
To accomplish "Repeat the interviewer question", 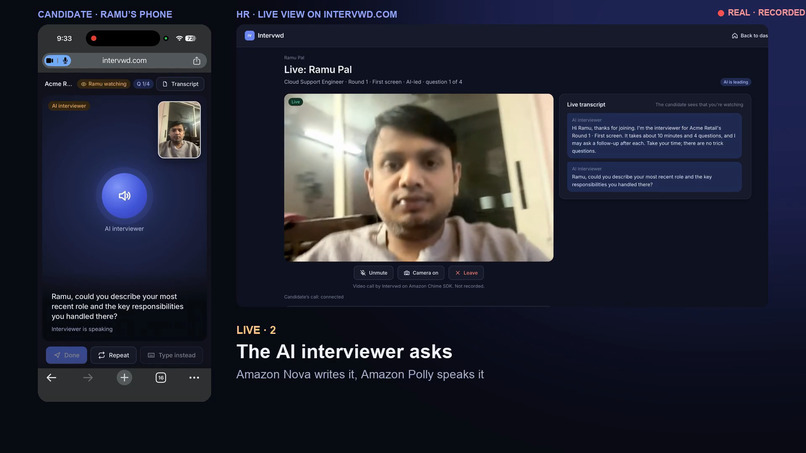I will (x=114, y=355).
